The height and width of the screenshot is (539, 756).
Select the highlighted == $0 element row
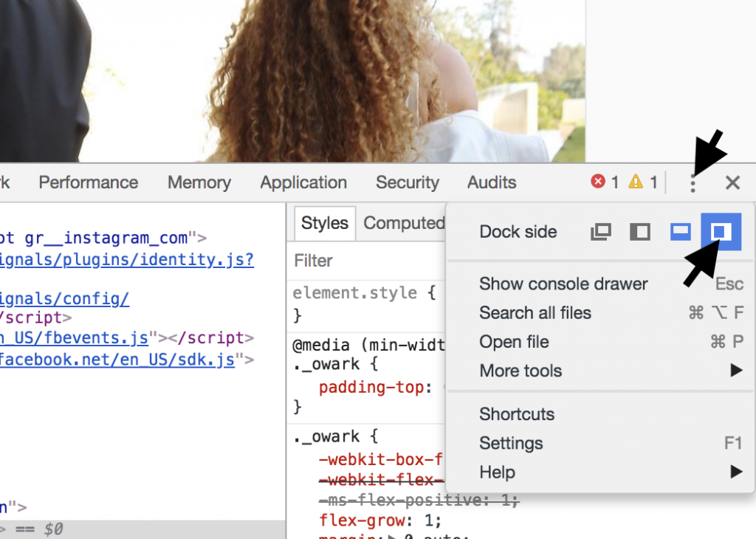pyautogui.click(x=142, y=529)
